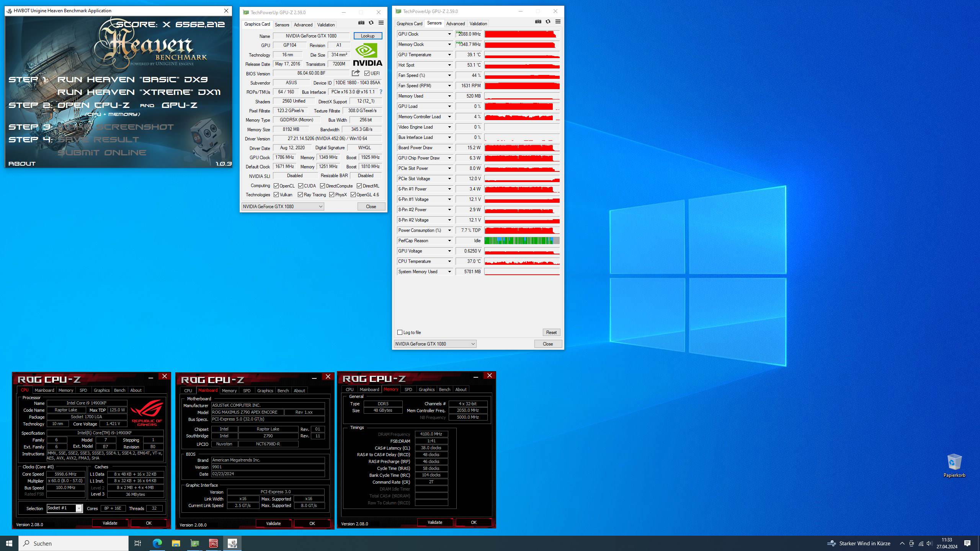This screenshot has height=551, width=980.
Task: Open SPD tab in CPU-Z CPU window
Action: [x=83, y=390]
